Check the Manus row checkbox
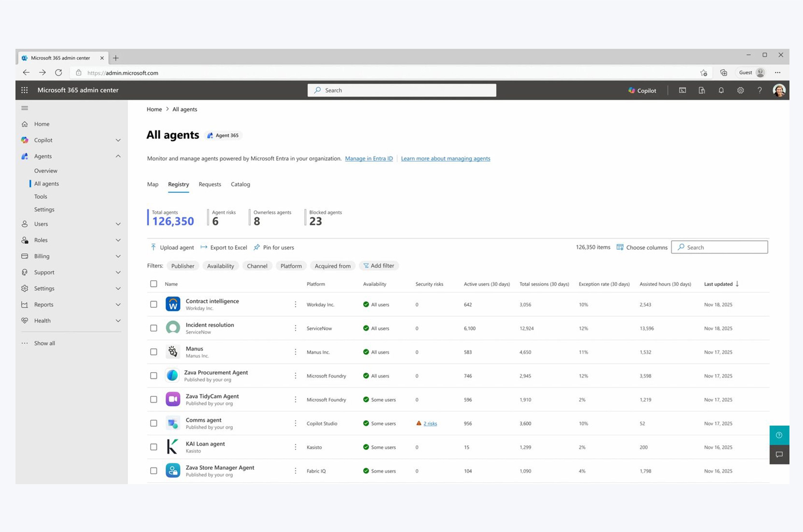This screenshot has width=803, height=532. 154,352
